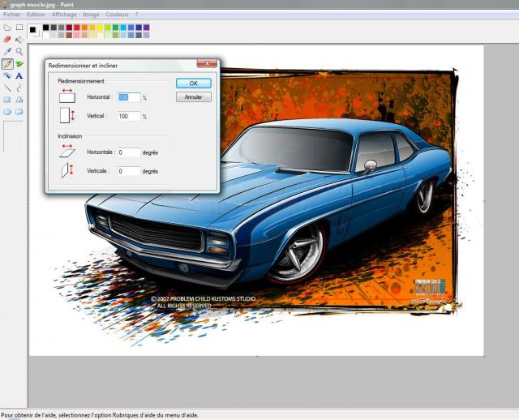This screenshot has height=420, width=519.
Task: Click the Paint window title bar
Action: coord(259,5)
